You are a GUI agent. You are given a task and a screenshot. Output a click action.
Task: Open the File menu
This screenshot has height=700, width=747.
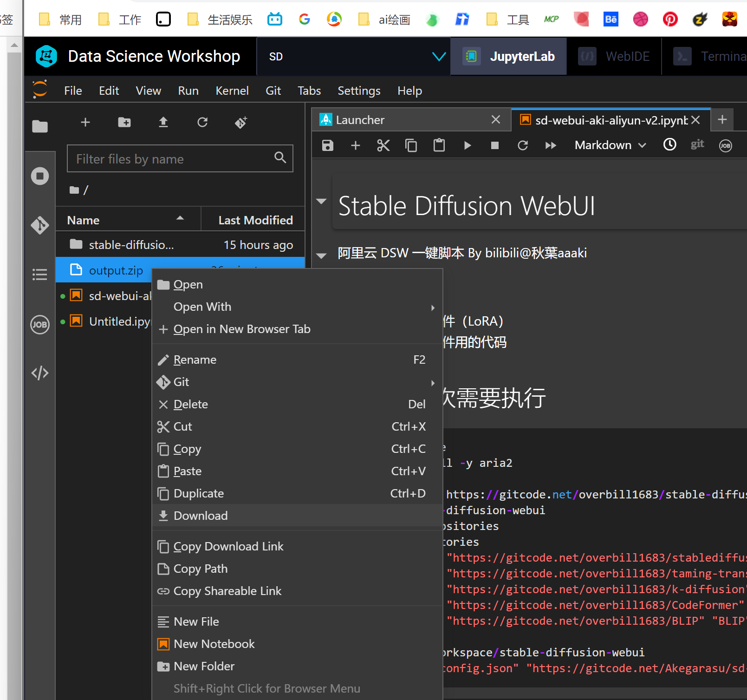click(x=73, y=91)
